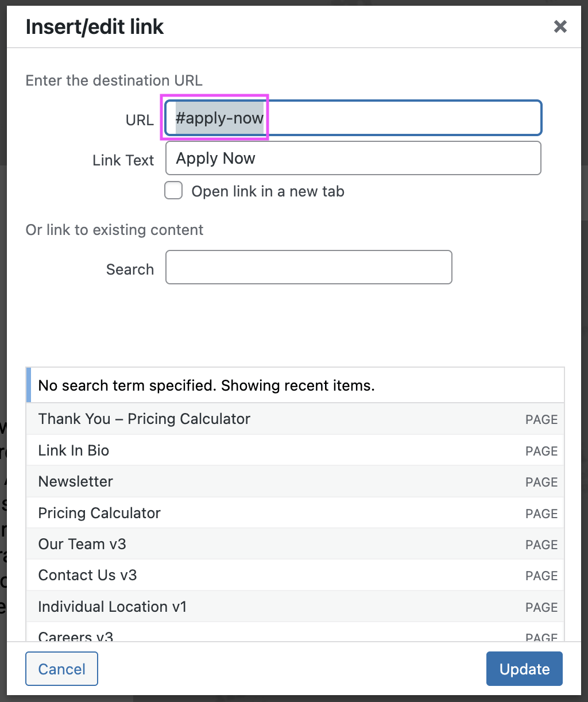Click the Search field label
588x702 pixels.
click(x=130, y=269)
